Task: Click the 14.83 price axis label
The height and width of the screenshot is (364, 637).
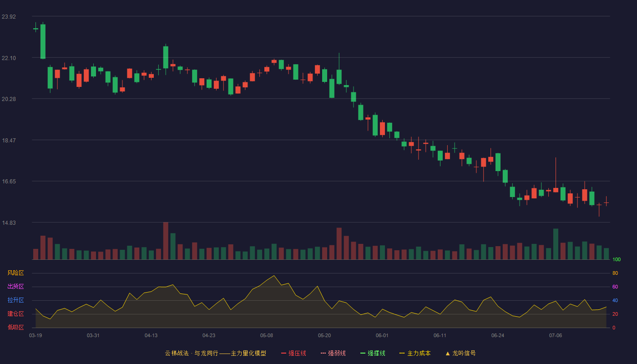Action: click(x=9, y=223)
